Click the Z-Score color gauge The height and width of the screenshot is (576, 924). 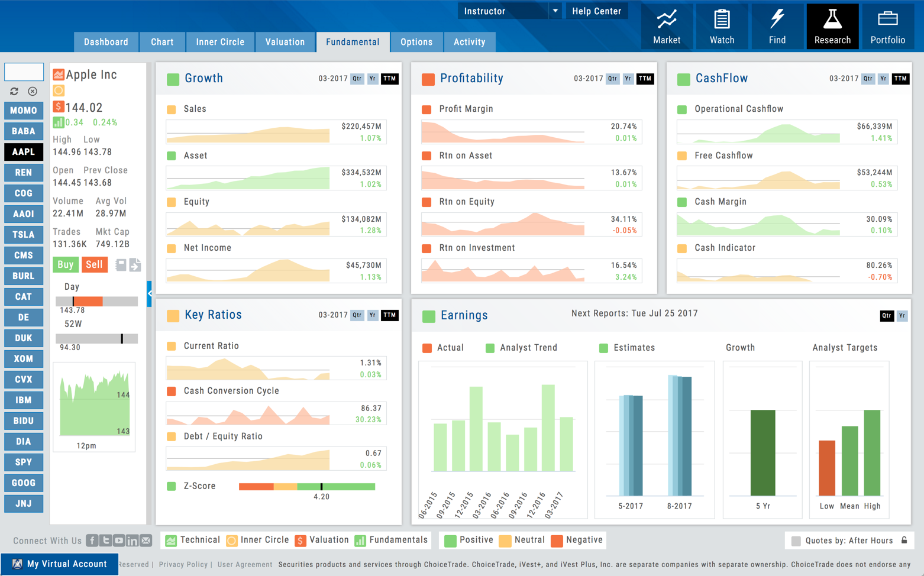307,487
